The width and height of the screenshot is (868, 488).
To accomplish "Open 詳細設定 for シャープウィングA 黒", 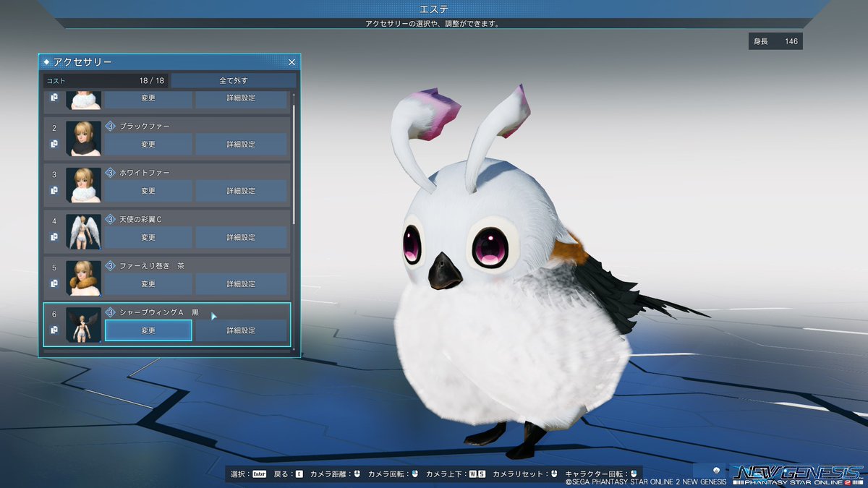I will [x=241, y=330].
